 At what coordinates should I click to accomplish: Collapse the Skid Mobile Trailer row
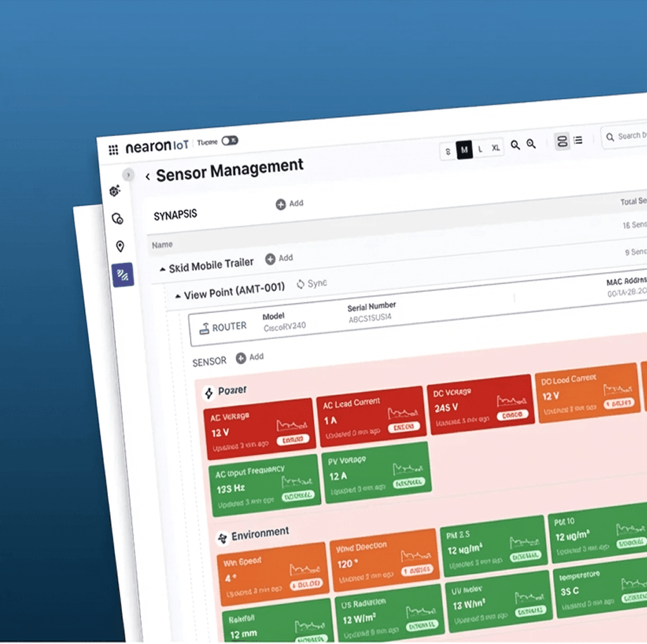point(163,269)
